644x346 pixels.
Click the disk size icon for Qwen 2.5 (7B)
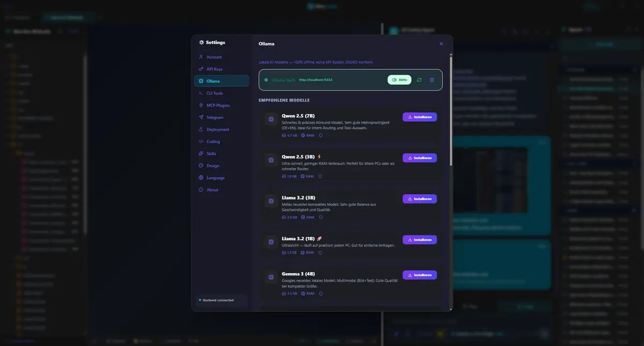click(284, 135)
